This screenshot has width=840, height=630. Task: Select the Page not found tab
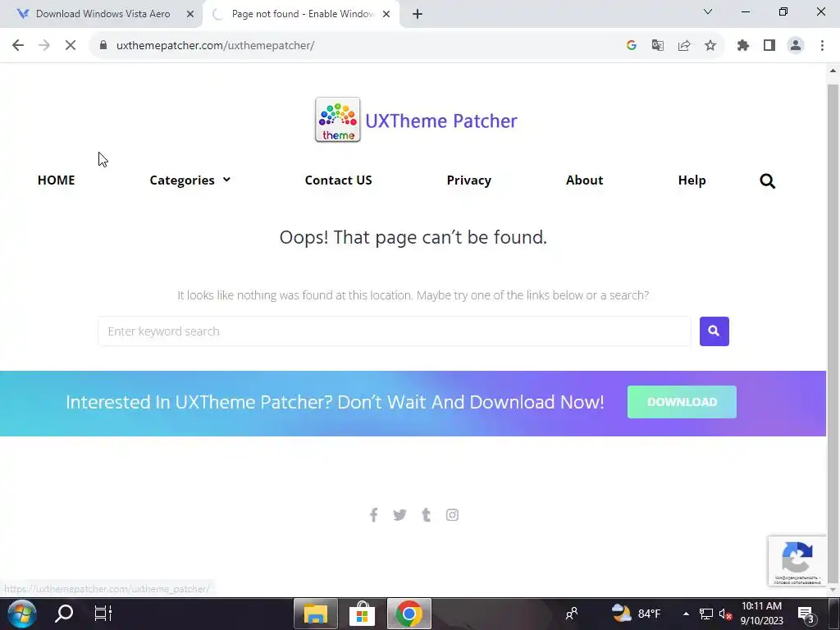coord(302,14)
